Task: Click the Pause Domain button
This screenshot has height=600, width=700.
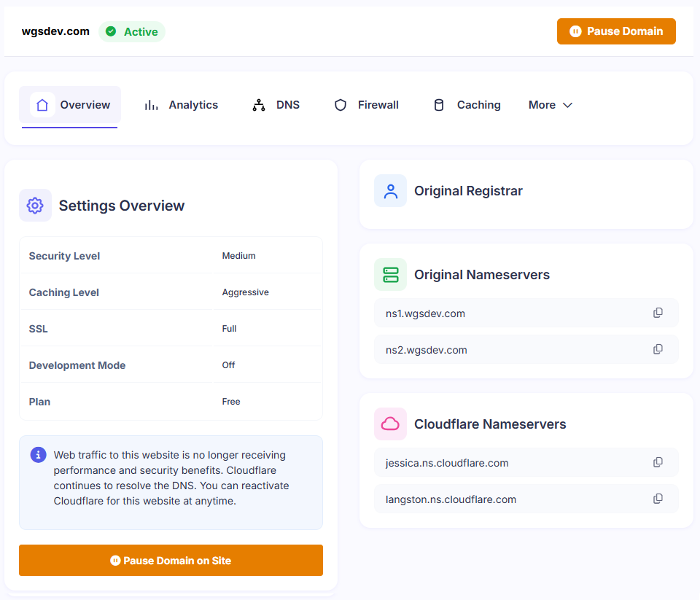Action: (616, 31)
